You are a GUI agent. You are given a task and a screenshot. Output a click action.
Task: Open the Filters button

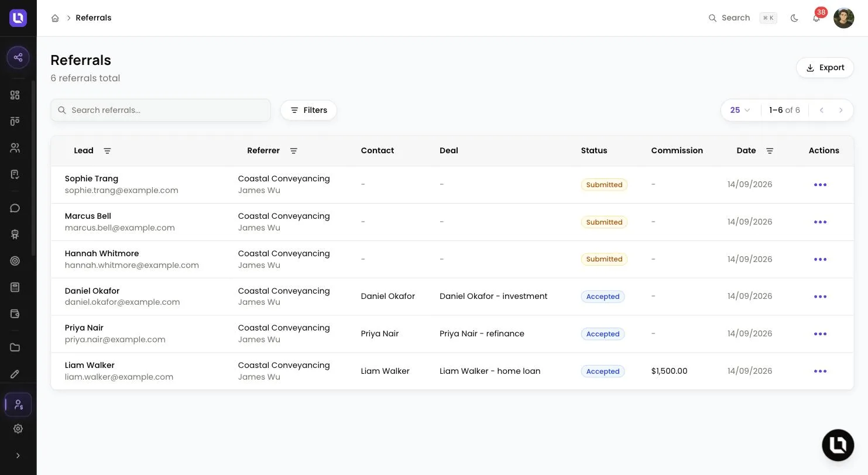(308, 110)
